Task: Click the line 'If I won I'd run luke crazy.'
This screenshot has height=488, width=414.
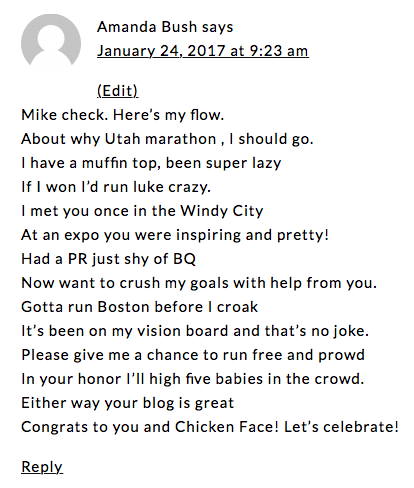Action: 116,187
